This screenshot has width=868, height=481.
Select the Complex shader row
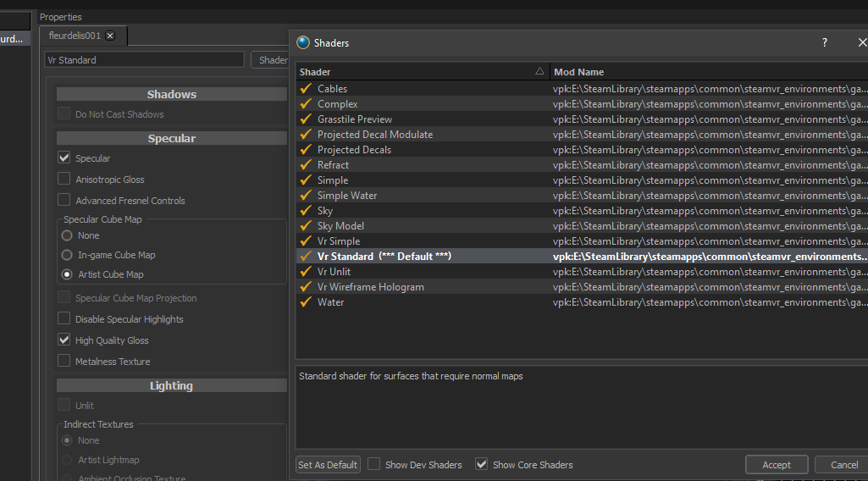(582, 103)
